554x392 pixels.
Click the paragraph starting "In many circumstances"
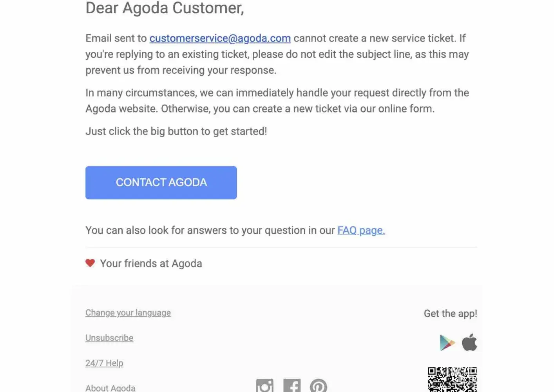point(277,101)
